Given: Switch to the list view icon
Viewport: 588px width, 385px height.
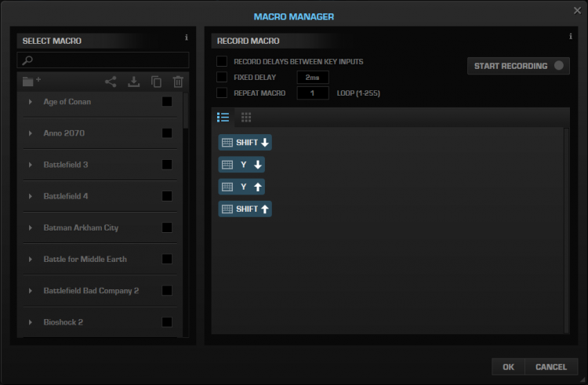Looking at the screenshot, I should point(223,118).
